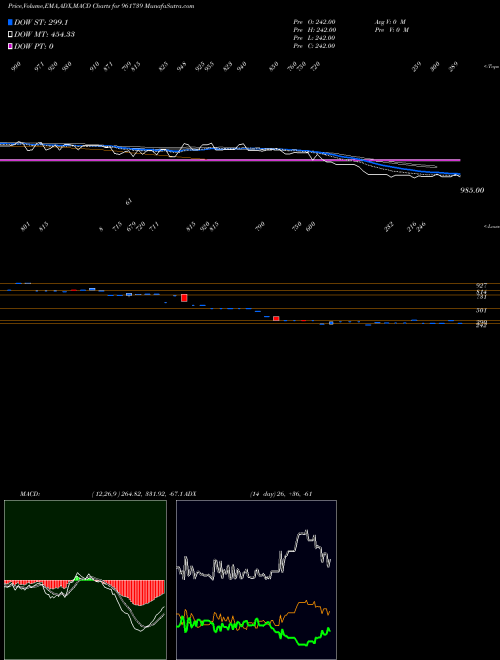The image size is (500, 660).
Task: Click the 'Pre C: 242.00' close value
Action: pyautogui.click(x=314, y=46)
